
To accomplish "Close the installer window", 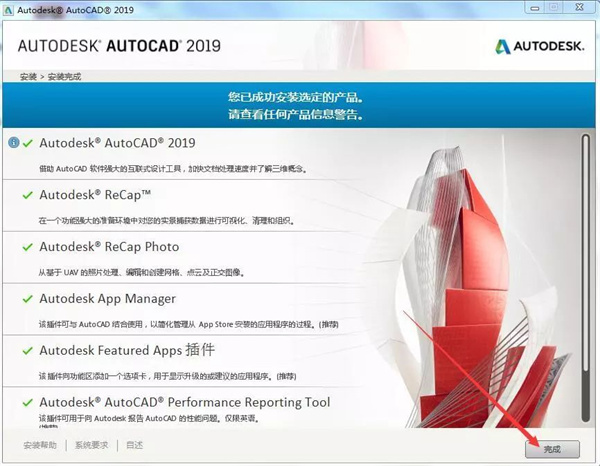I will [x=579, y=7].
